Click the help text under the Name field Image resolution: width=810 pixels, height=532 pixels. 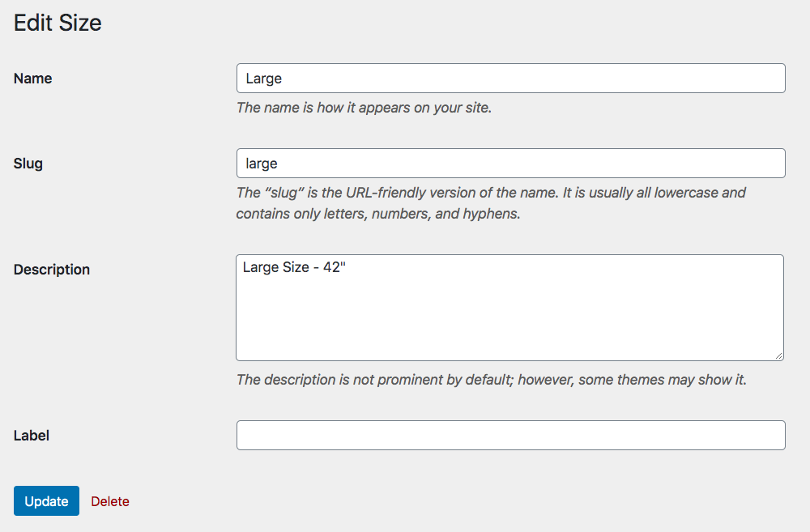364,107
